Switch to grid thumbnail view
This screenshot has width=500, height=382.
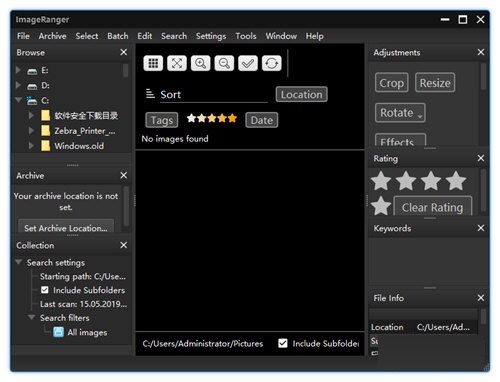pyautogui.click(x=153, y=63)
